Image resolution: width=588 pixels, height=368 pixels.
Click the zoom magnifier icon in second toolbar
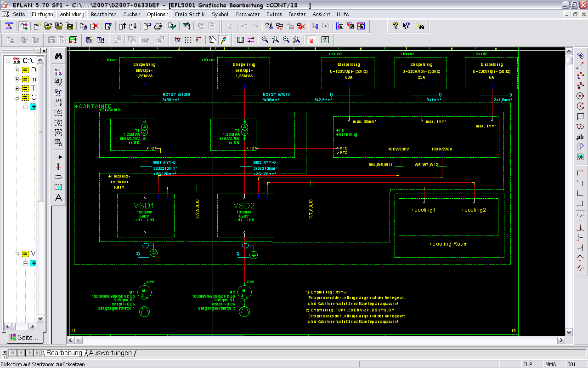tap(265, 40)
